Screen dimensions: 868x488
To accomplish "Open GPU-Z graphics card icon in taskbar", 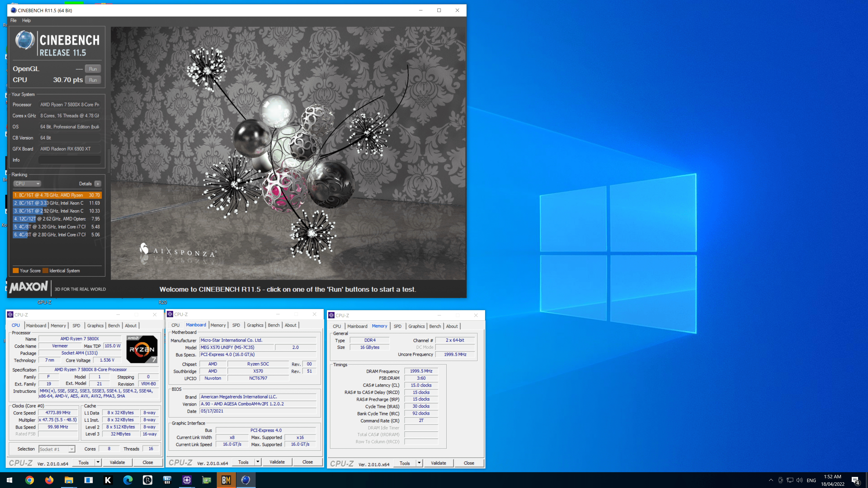I will point(207,480).
